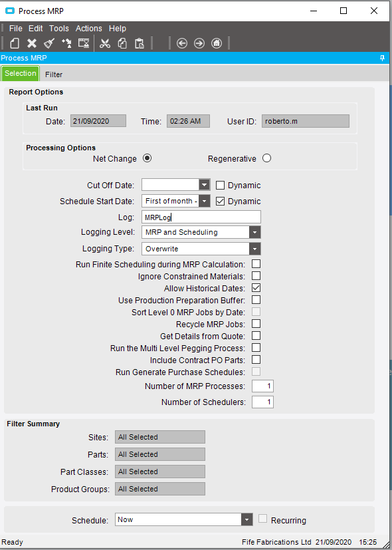Click the Copy toolbar icon

click(122, 43)
